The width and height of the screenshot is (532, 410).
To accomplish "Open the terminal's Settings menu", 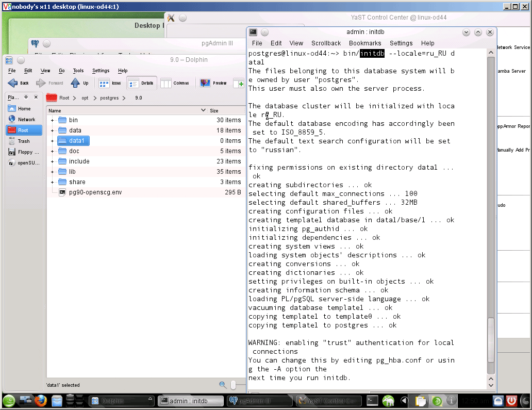I will 401,43.
